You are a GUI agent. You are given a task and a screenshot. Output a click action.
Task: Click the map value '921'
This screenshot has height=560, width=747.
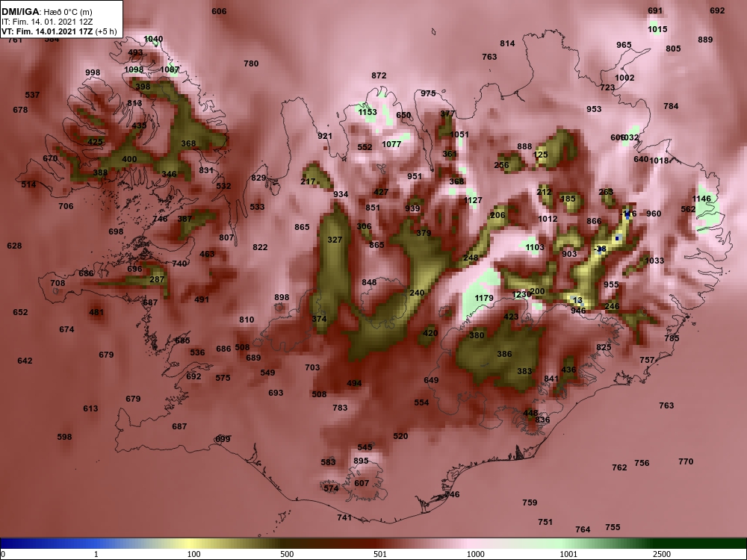pyautogui.click(x=325, y=136)
